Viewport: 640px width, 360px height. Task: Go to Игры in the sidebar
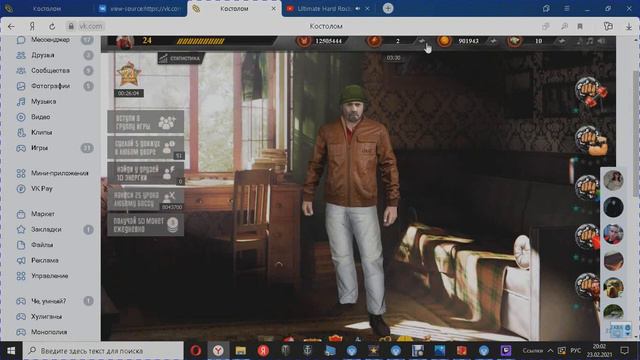[x=39, y=148]
